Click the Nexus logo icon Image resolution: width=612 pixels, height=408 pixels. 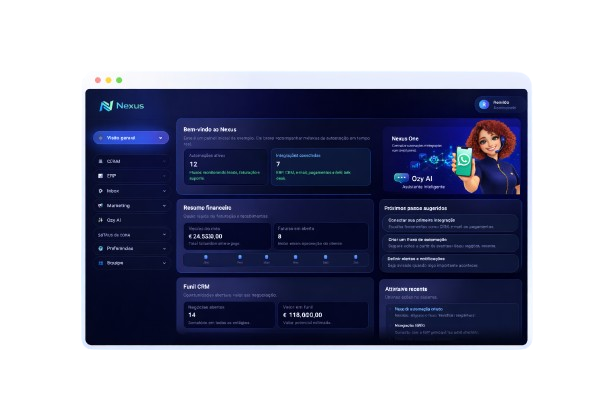[106, 105]
